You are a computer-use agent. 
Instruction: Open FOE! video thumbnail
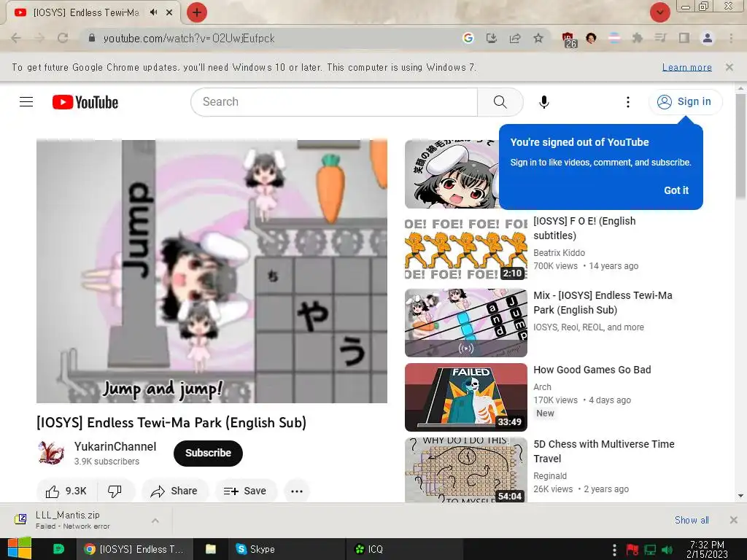466,248
